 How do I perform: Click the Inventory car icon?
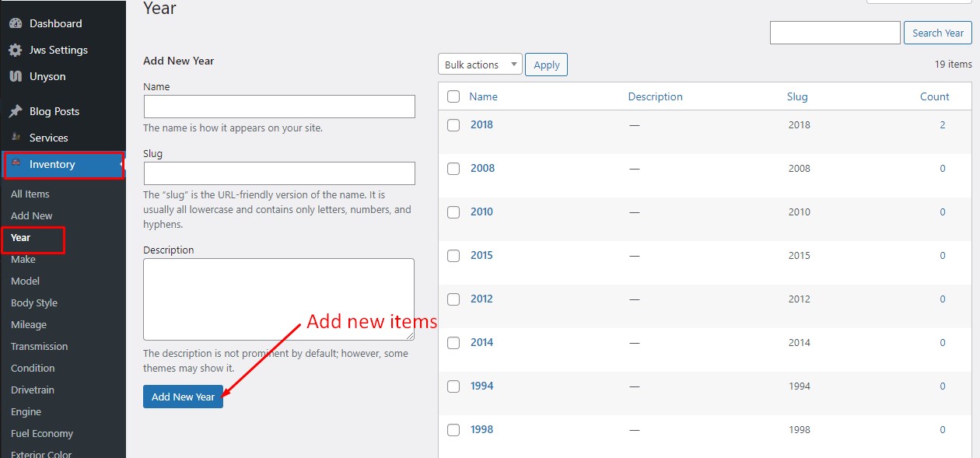[x=16, y=164]
